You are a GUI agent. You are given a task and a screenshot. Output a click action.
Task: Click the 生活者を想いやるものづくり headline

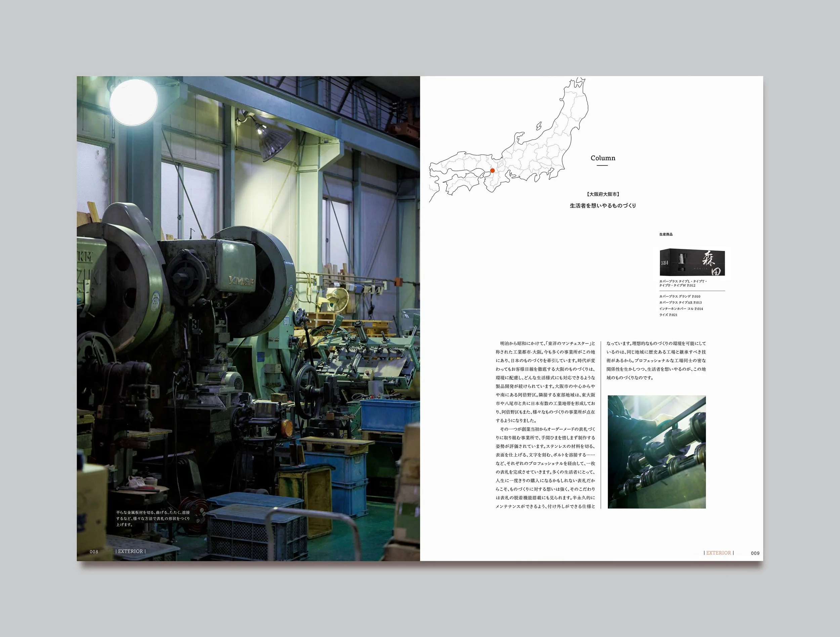pos(603,206)
